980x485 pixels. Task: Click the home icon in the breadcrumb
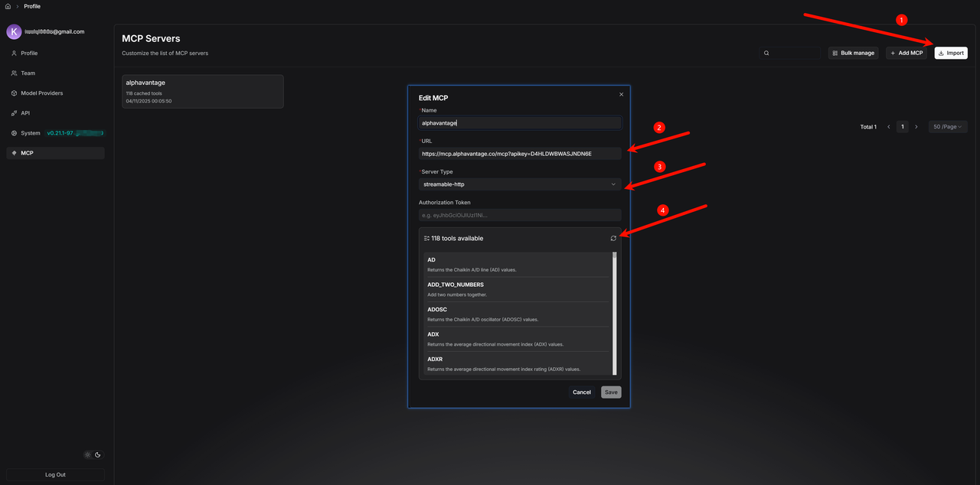[x=8, y=6]
